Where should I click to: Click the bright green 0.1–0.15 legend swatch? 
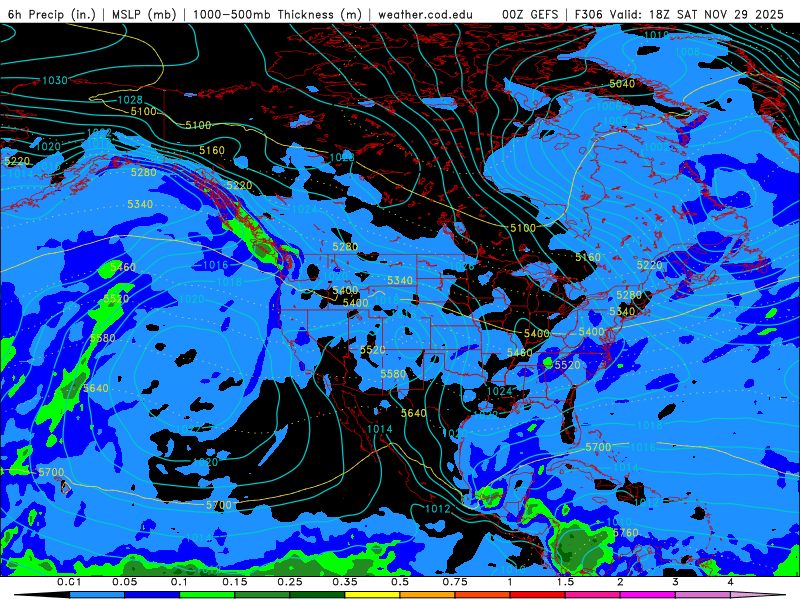coord(207,595)
